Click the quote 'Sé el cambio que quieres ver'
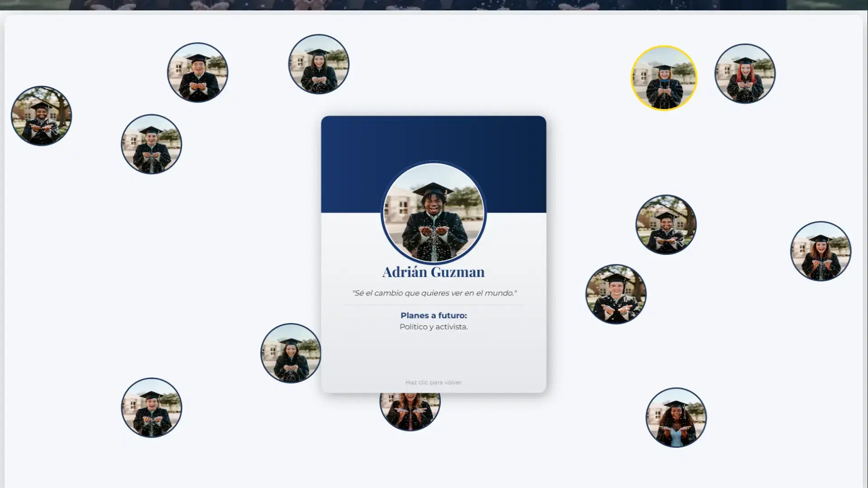The width and height of the screenshot is (868, 488). click(x=433, y=293)
